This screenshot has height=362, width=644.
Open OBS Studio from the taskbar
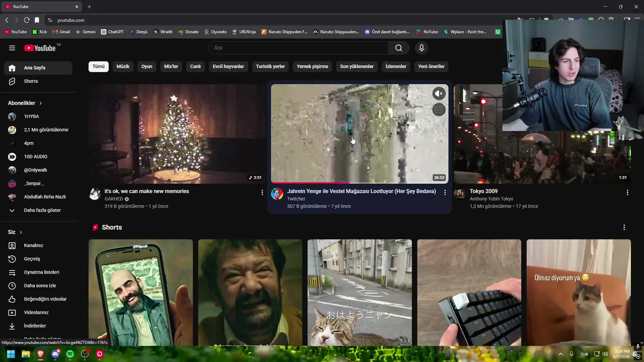point(85,354)
